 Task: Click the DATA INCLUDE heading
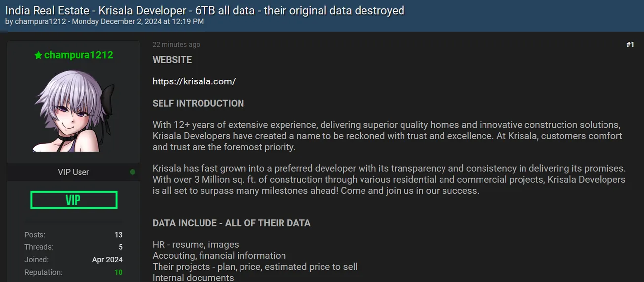(x=231, y=223)
